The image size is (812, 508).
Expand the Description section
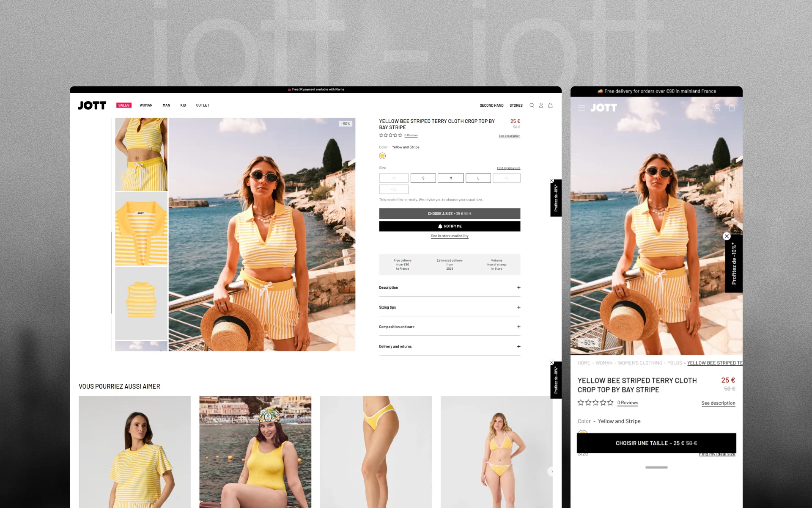[450, 287]
